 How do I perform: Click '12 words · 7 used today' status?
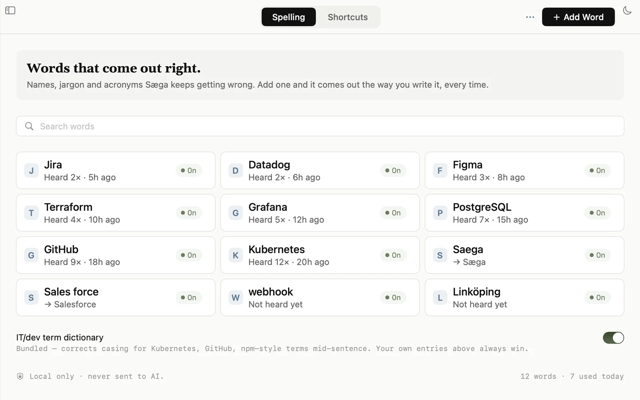click(572, 376)
